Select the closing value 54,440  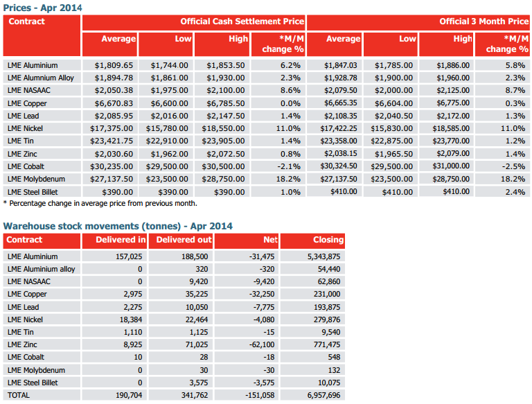329,269
